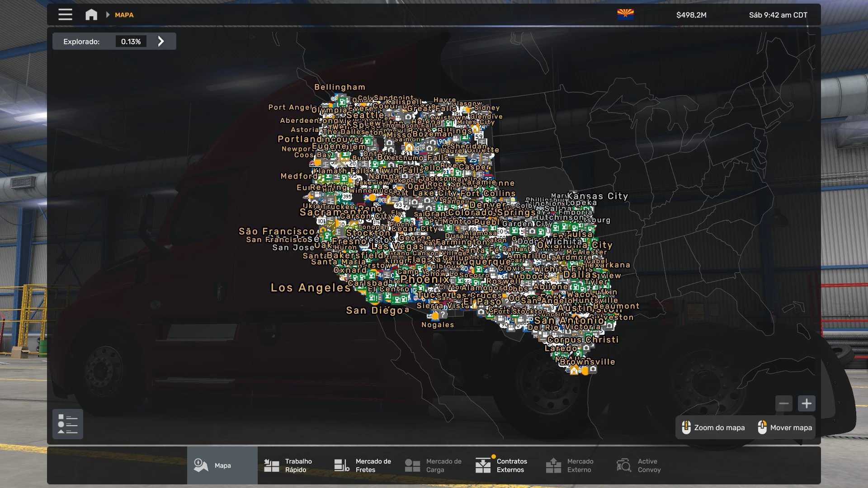Click the Zoom do mapa mouse hint
Image resolution: width=868 pixels, height=488 pixels.
pyautogui.click(x=713, y=427)
